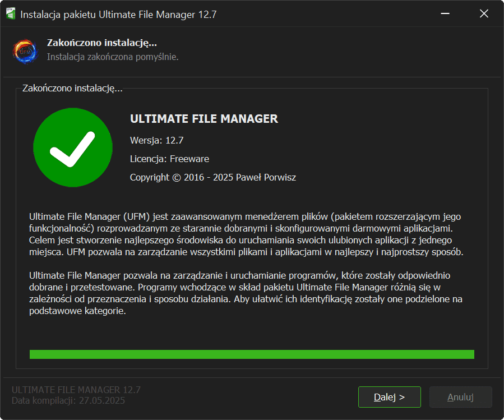Click the second paragraph about program categories

click(x=245, y=293)
